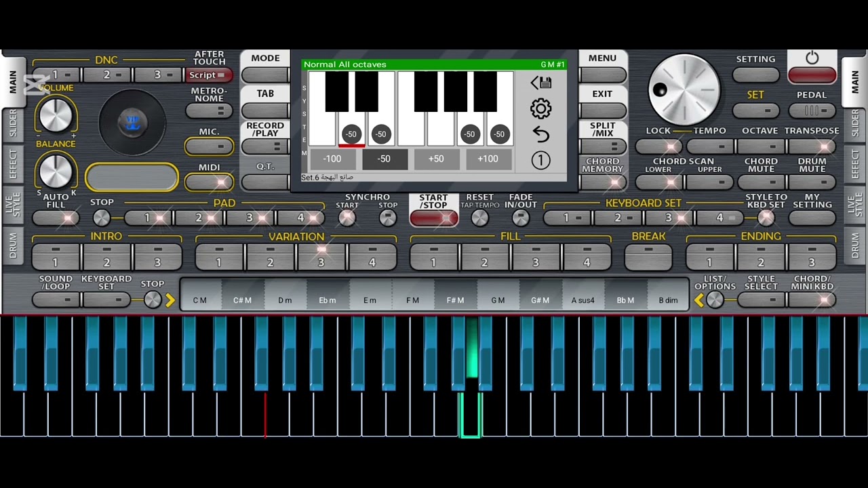Toggle the Transpose button
The width and height of the screenshot is (868, 488).
pos(812,146)
